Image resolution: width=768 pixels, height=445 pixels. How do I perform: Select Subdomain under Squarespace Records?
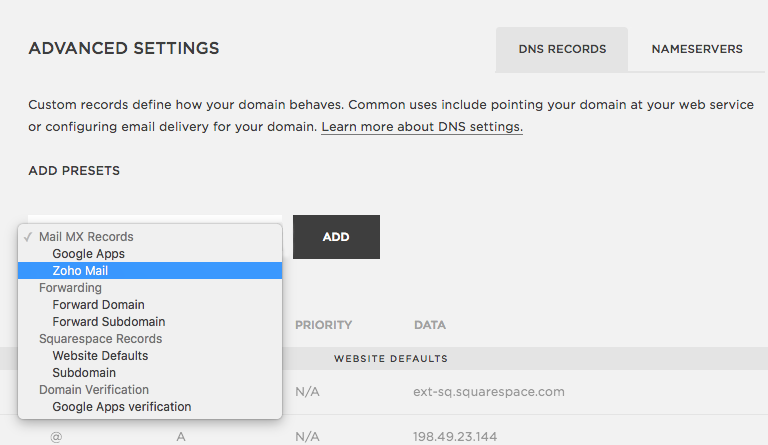[84, 373]
